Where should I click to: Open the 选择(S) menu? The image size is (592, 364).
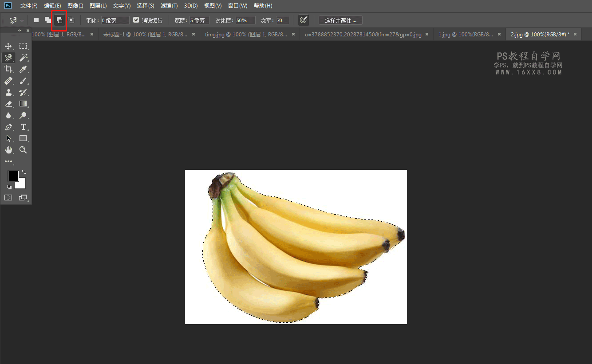tap(146, 6)
